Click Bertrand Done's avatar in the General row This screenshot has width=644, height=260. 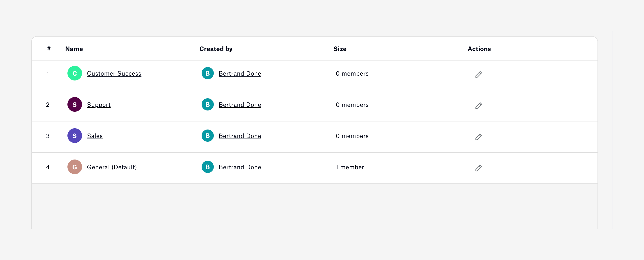[207, 167]
